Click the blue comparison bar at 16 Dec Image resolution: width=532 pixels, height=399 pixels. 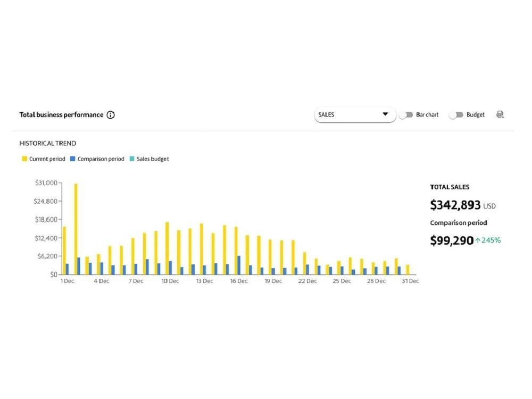(x=239, y=265)
